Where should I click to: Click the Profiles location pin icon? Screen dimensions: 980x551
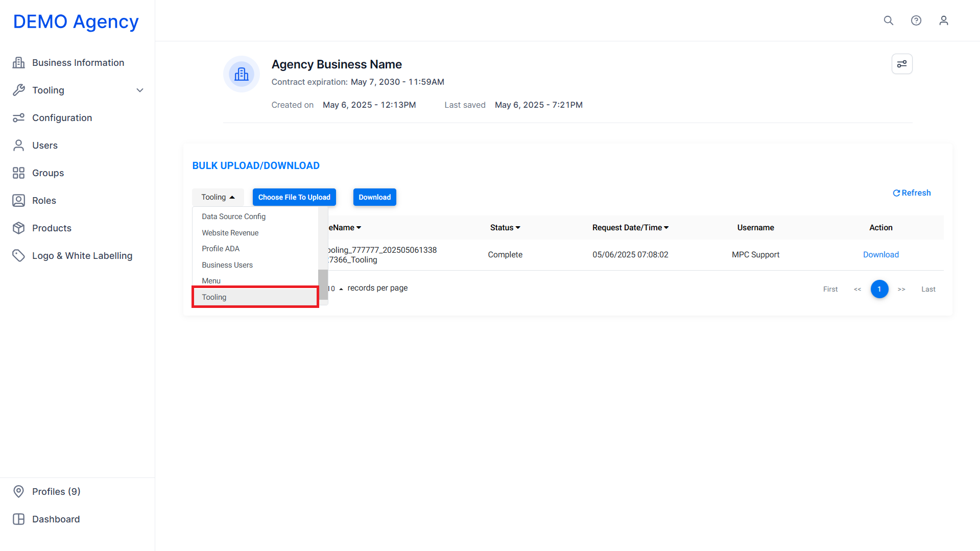(x=19, y=491)
